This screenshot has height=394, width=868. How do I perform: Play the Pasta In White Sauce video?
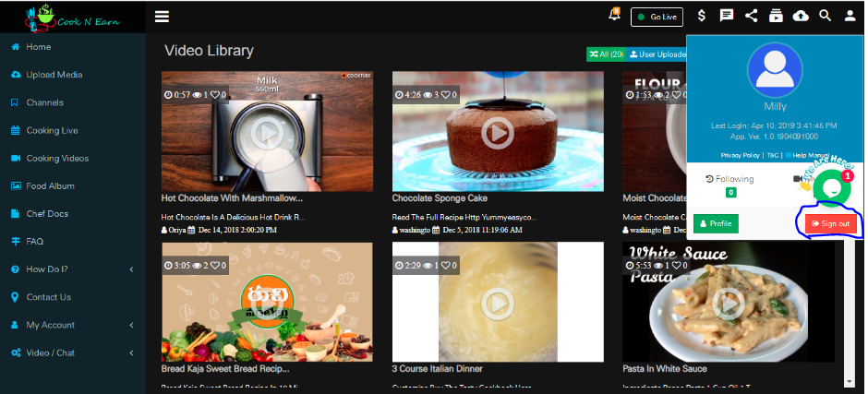tap(729, 303)
